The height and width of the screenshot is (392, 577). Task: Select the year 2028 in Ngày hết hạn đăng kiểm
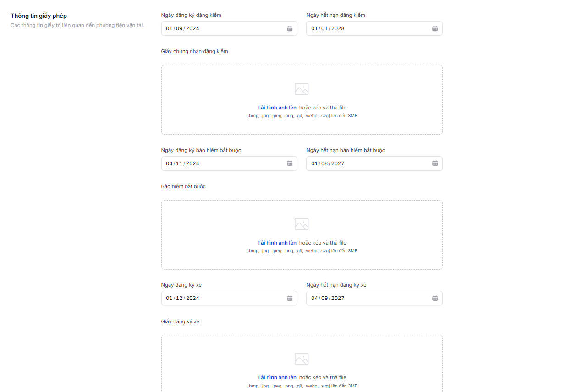[x=338, y=28]
